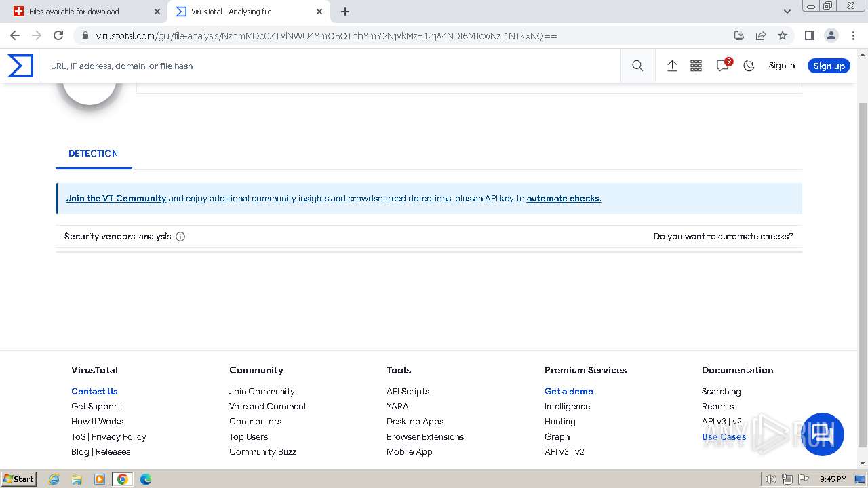Click the browser forward arrow
The height and width of the screenshot is (488, 868).
pos(37,35)
